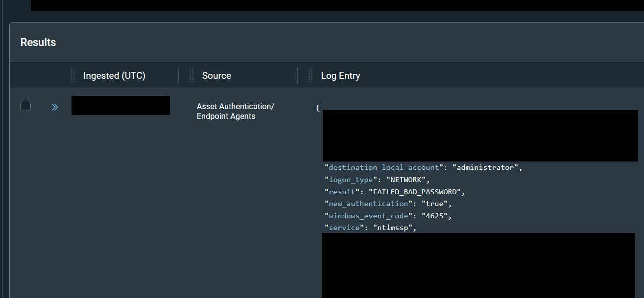Click the "service" key
Image resolution: width=644 pixels, height=298 pixels.
point(345,228)
